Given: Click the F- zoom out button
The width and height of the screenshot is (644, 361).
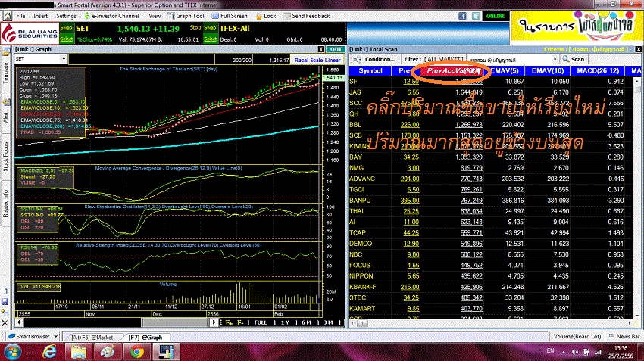Looking at the screenshot, I should tap(240, 323).
